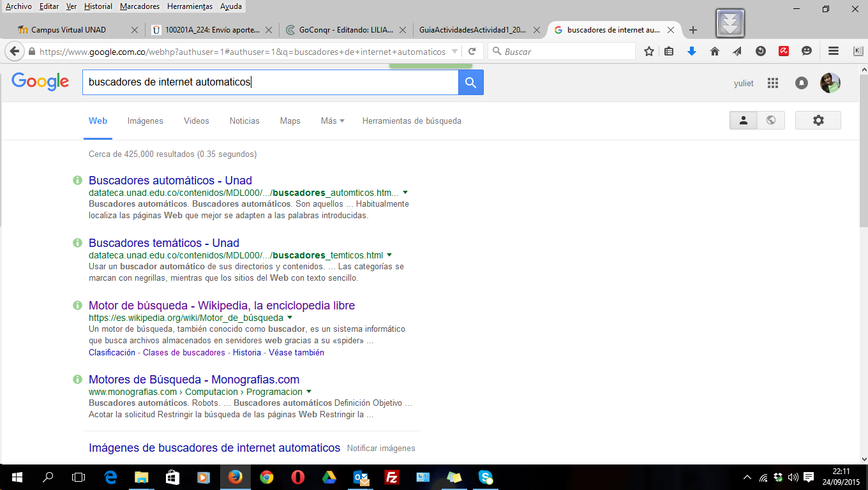Viewport: 868px width, 490px height.
Task: Click the blue Google search magnifier button
Action: coord(471,82)
